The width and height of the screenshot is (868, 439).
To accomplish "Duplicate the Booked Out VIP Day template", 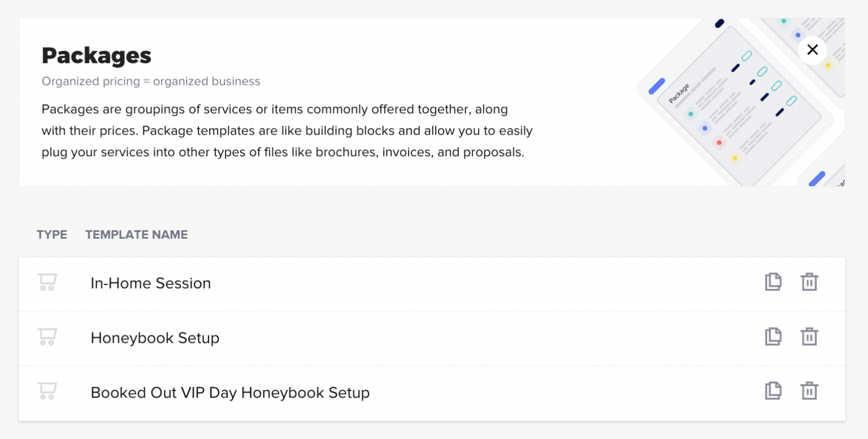I will pos(774,390).
